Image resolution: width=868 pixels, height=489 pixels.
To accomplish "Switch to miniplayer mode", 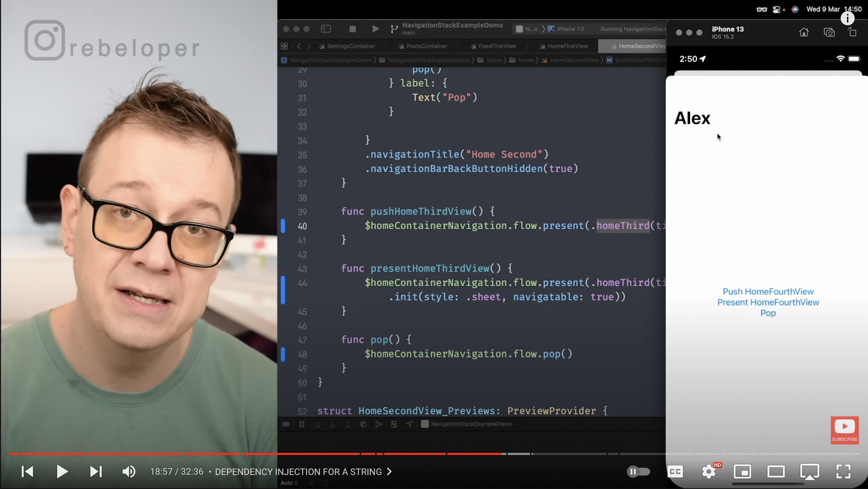I will [x=742, y=471].
